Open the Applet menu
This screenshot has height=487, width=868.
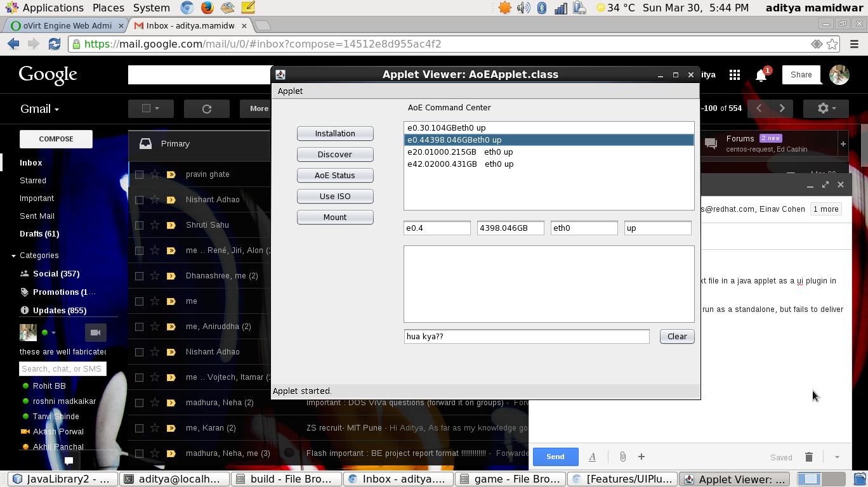coord(290,91)
